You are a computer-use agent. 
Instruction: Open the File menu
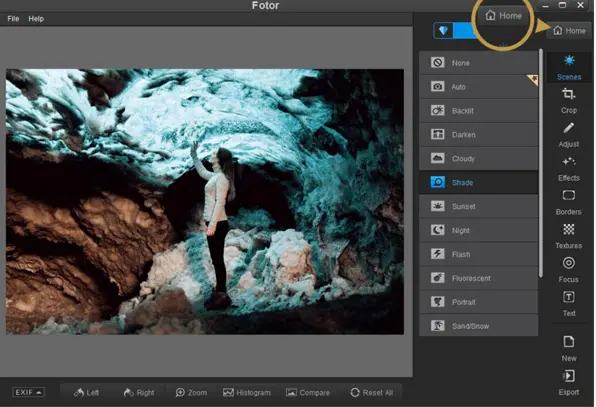tap(13, 19)
